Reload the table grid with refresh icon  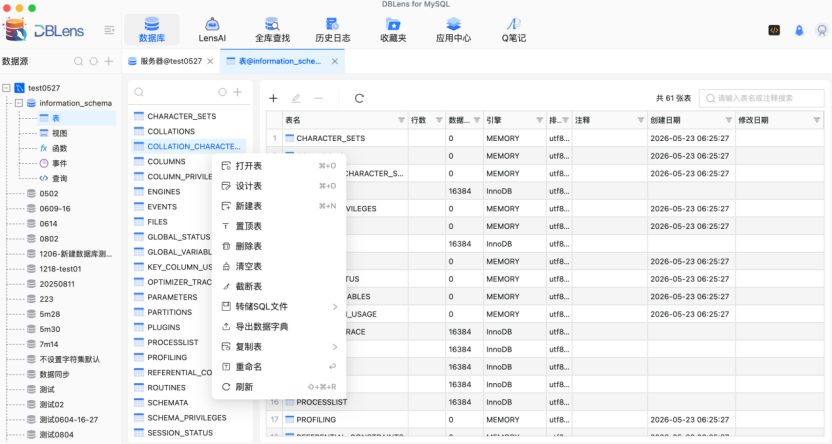coord(359,98)
